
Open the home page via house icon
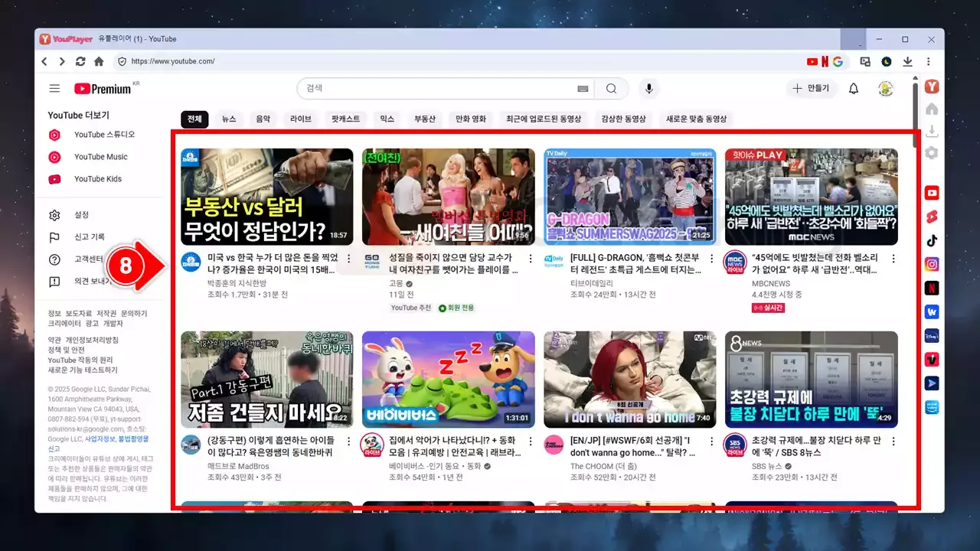pyautogui.click(x=99, y=61)
